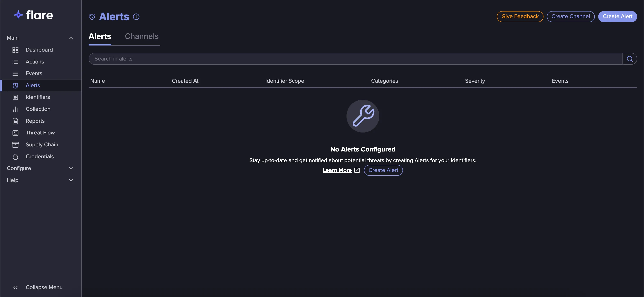Open Dashboard grid icon in sidebar

16,50
